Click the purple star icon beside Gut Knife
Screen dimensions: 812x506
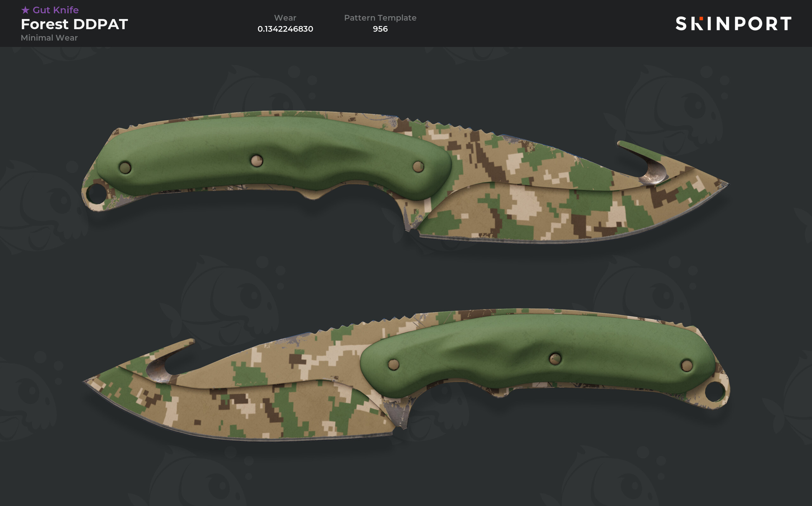click(25, 10)
